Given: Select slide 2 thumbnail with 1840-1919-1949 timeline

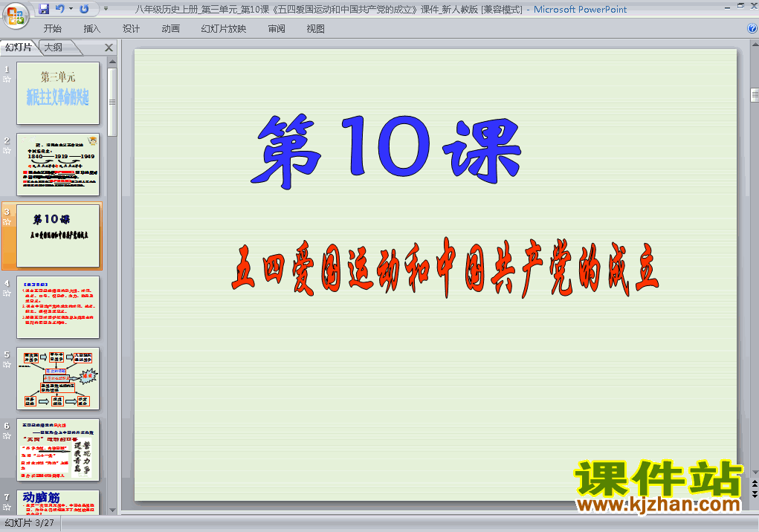Looking at the screenshot, I should [58, 164].
